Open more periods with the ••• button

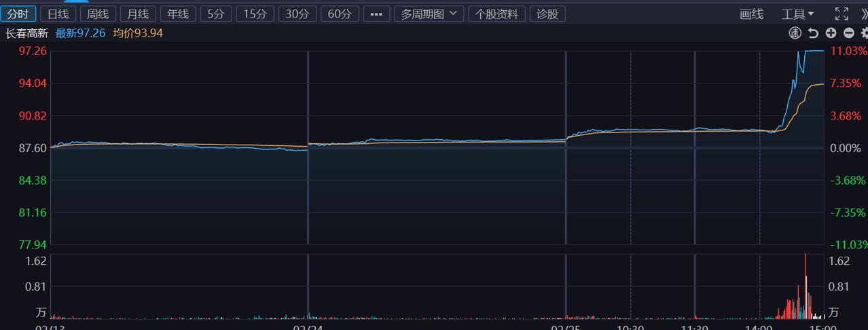[376, 14]
